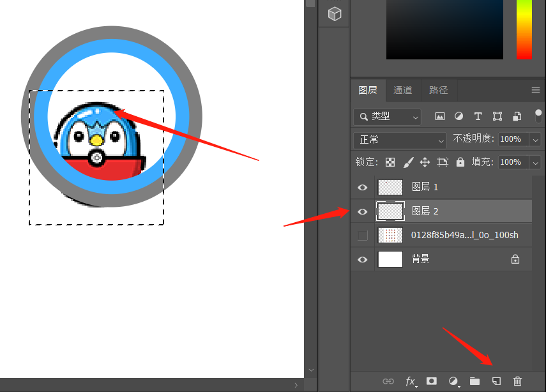Click the 图层 1 layer thumbnail
This screenshot has height=392, width=546.
pyautogui.click(x=390, y=187)
